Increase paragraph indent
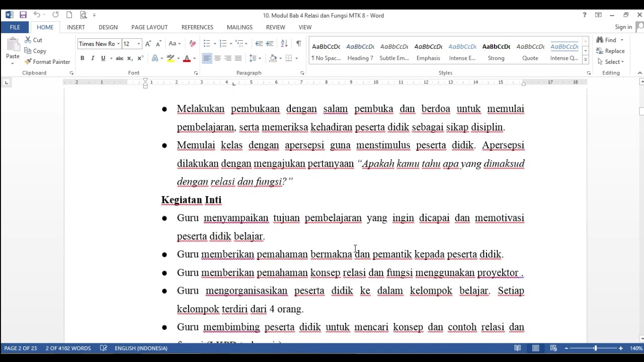 [270, 44]
